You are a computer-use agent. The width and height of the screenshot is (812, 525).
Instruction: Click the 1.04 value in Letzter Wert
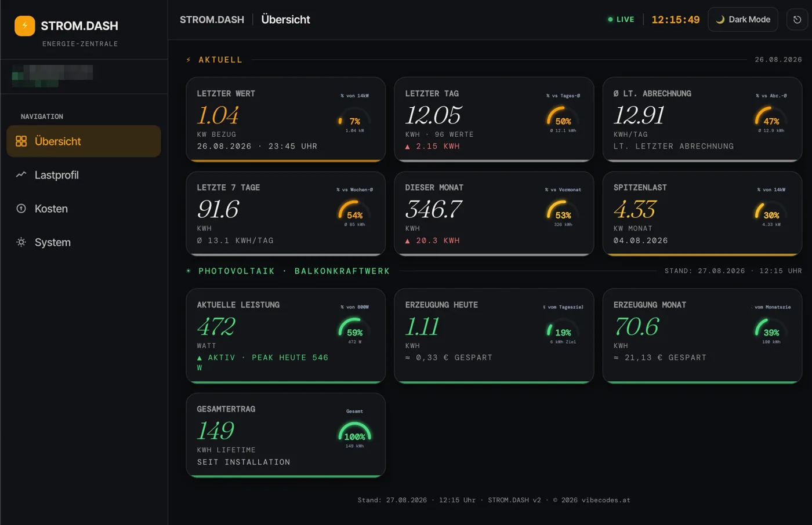coord(217,115)
